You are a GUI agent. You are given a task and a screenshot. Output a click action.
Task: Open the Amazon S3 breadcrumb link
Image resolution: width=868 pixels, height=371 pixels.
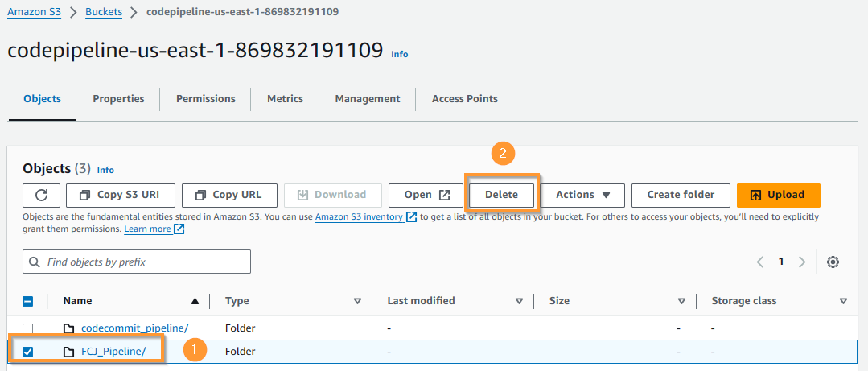(35, 12)
